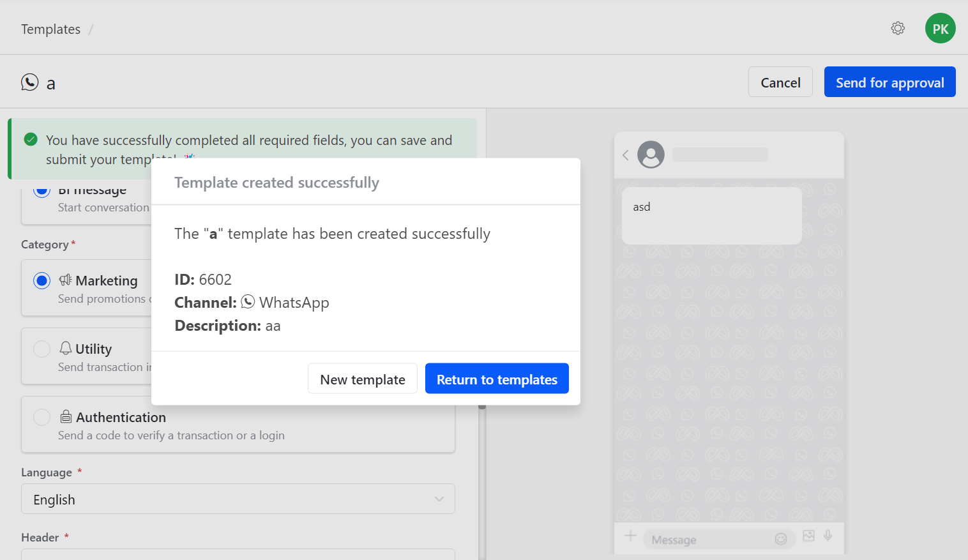Click the Cancel button
The height and width of the screenshot is (560, 968).
pyautogui.click(x=780, y=82)
